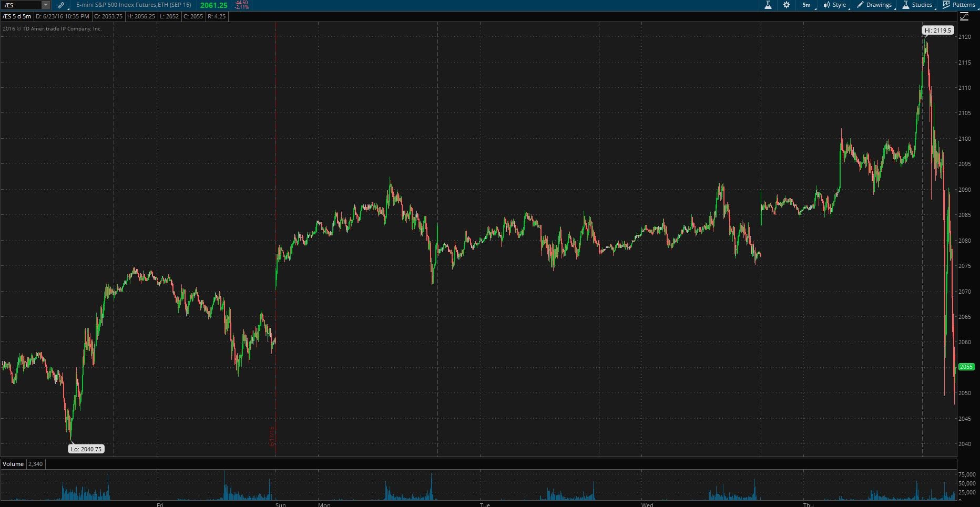Click the volume value 2,340

[35, 464]
